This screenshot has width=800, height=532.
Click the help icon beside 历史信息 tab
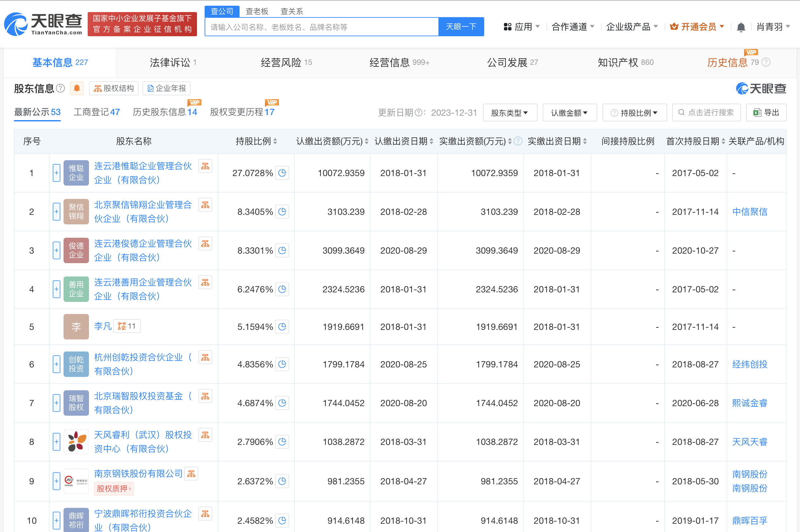coord(766,62)
